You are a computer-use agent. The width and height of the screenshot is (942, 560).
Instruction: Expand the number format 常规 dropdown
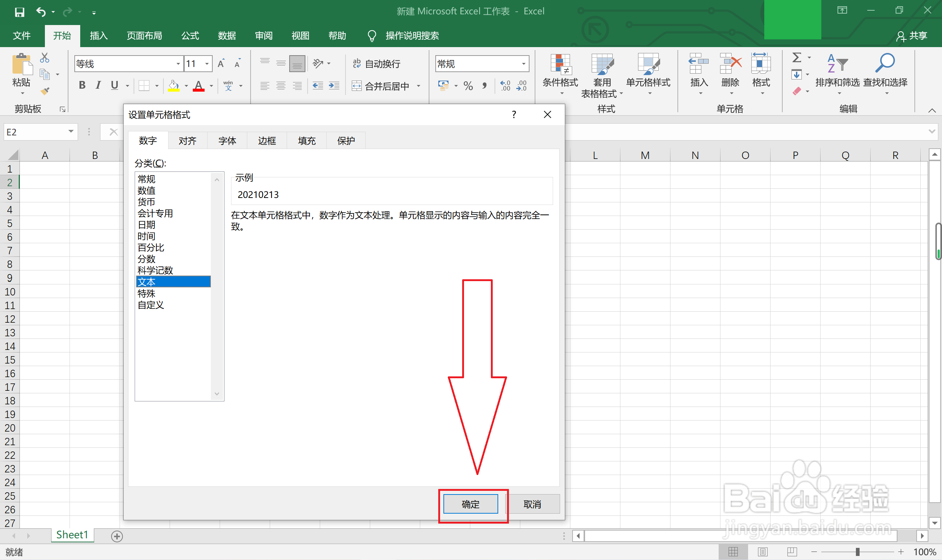pyautogui.click(x=524, y=64)
